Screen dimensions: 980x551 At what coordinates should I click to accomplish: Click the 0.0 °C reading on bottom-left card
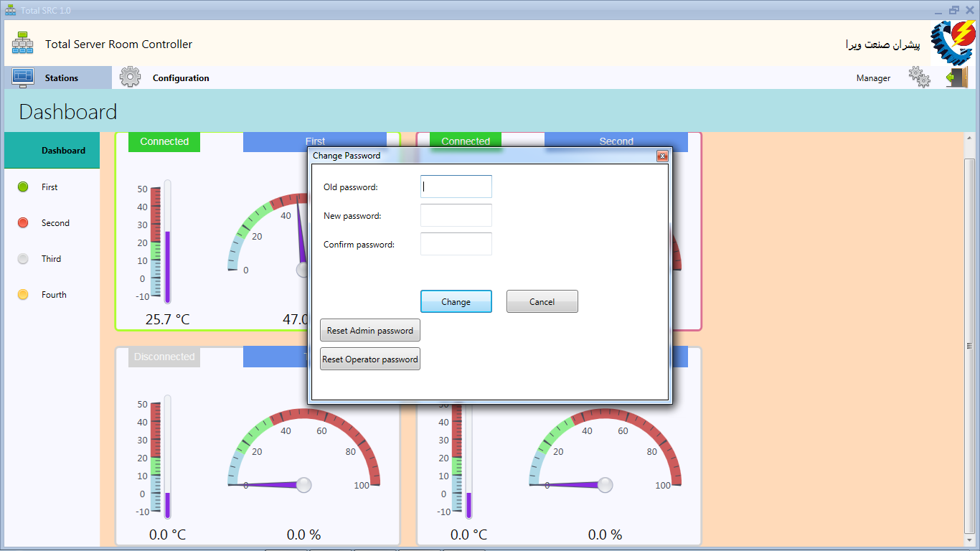[167, 534]
